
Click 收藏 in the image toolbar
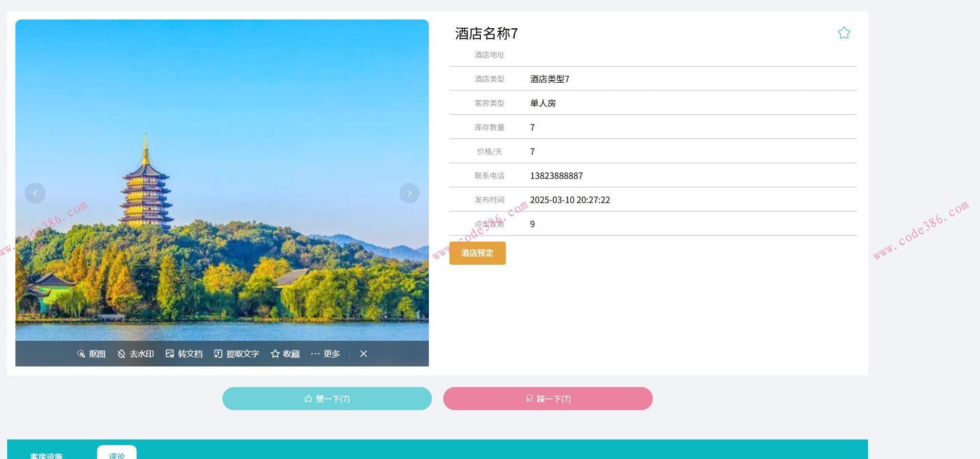[285, 354]
